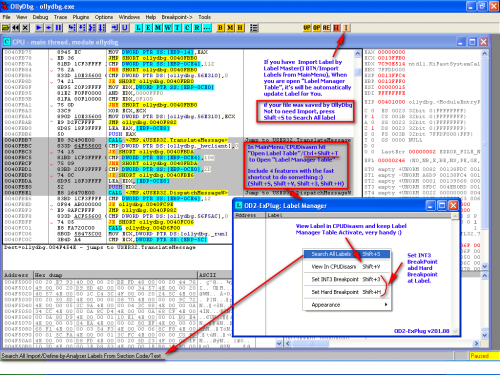Open the Debug menu

[40, 17]
